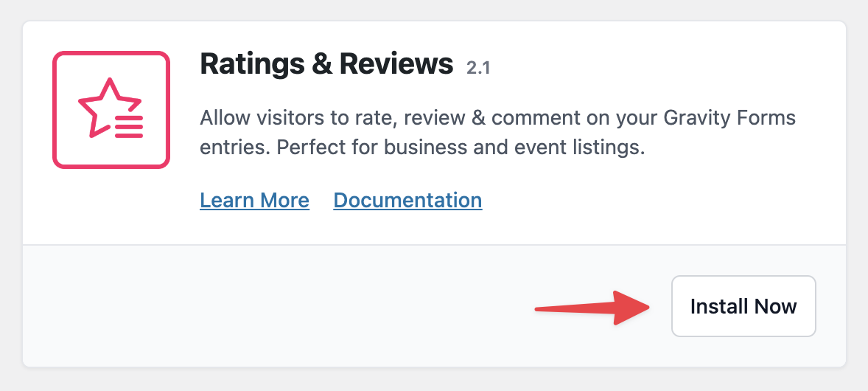Click the version number 2.1

pyautogui.click(x=478, y=68)
